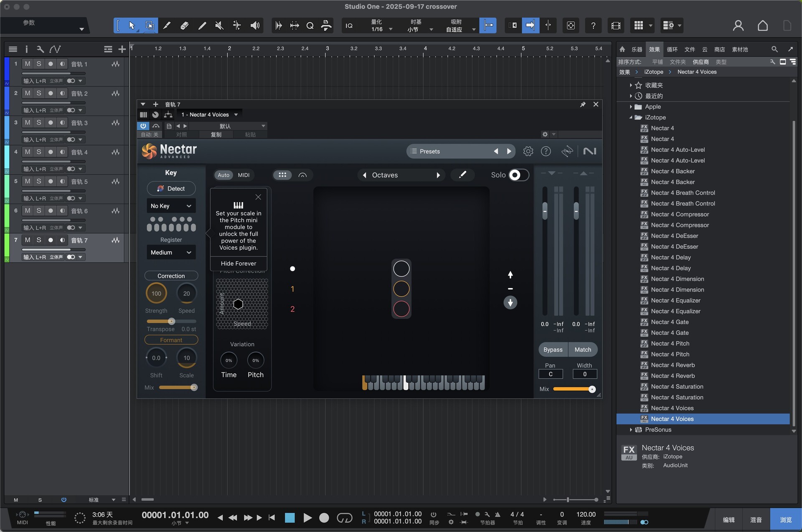Switch to the 乐器 browser tab
The height and width of the screenshot is (532, 802).
pyautogui.click(x=637, y=49)
